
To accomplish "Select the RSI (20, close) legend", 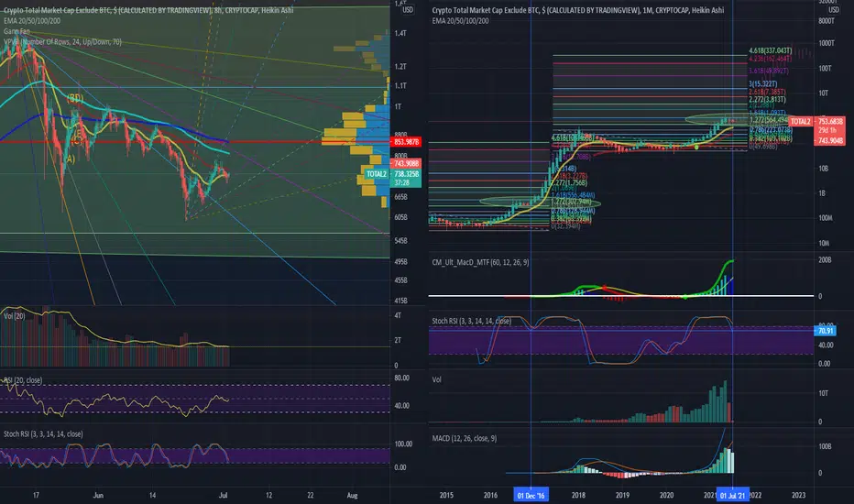I will [x=23, y=380].
